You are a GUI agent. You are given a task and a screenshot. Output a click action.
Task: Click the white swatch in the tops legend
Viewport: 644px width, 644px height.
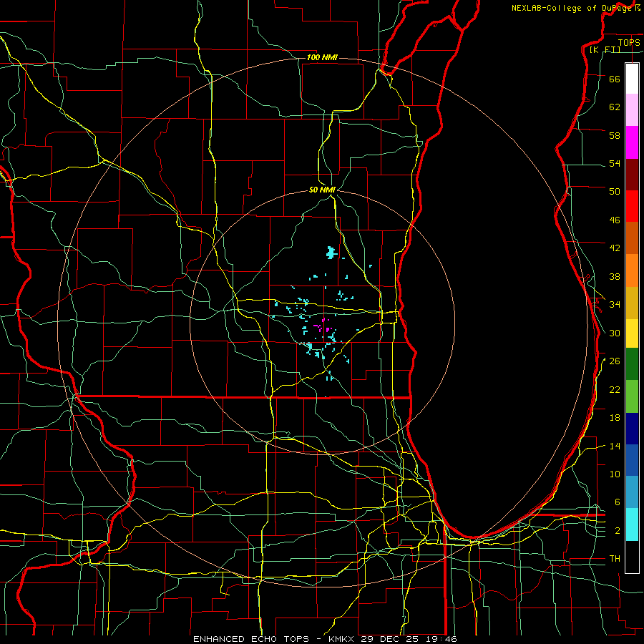click(632, 79)
